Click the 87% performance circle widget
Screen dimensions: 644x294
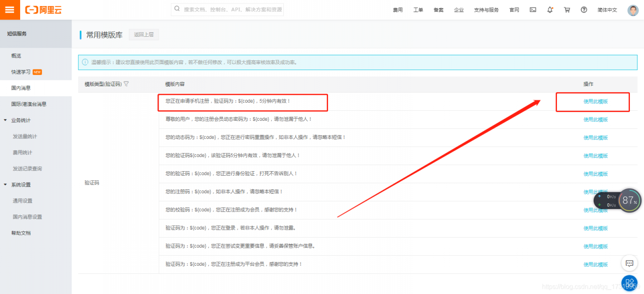(629, 200)
